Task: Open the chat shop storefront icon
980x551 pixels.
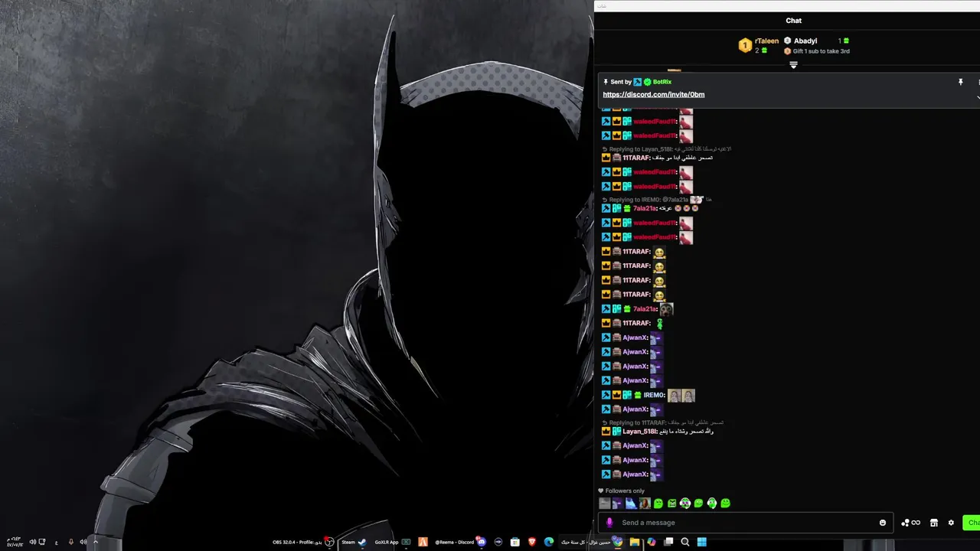Action: tap(934, 523)
